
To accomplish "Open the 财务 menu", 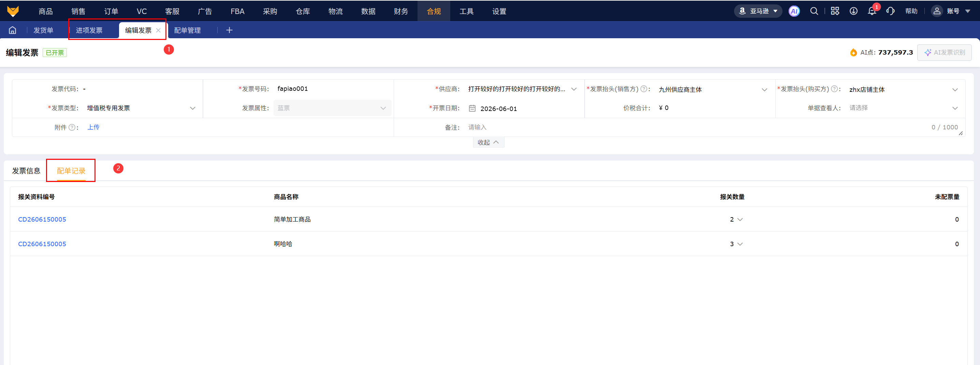I will click(401, 11).
